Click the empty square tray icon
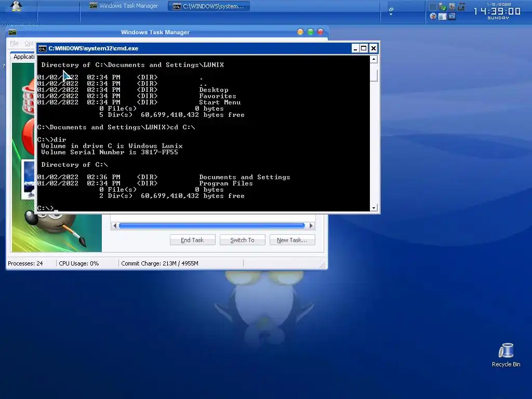The image size is (532, 399). (x=433, y=7)
